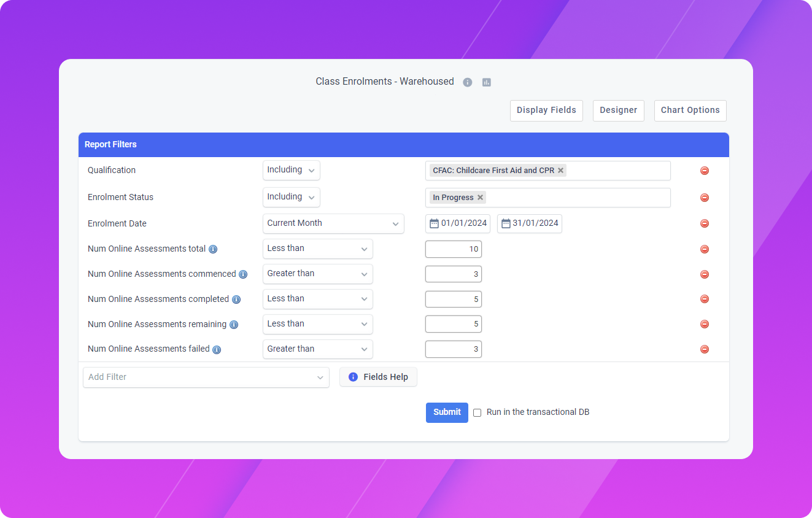The width and height of the screenshot is (812, 518).
Task: Open the Designer view
Action: (618, 110)
